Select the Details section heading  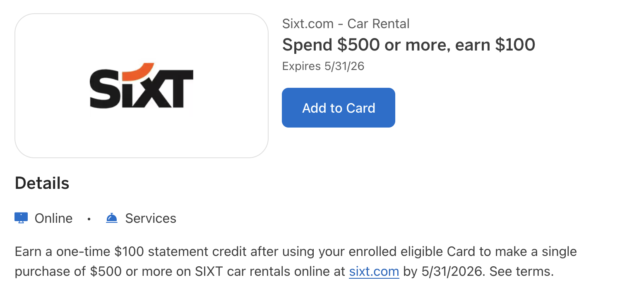pos(41,183)
